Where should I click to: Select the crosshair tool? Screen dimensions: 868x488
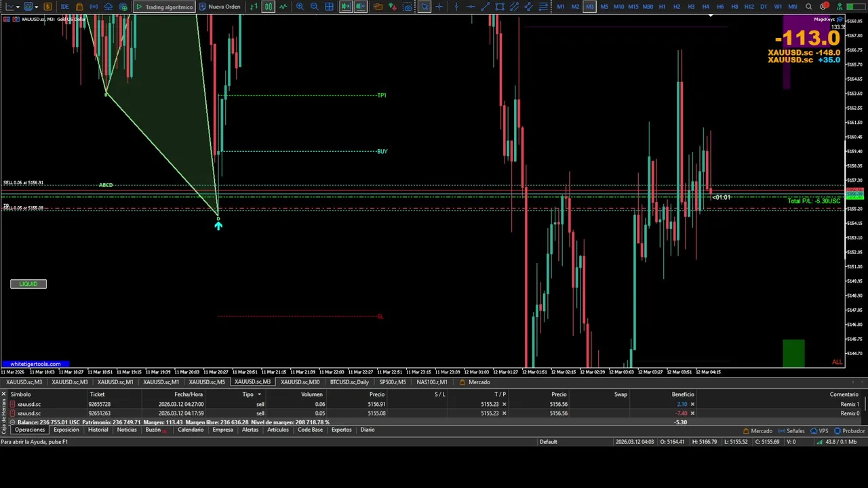439,7
